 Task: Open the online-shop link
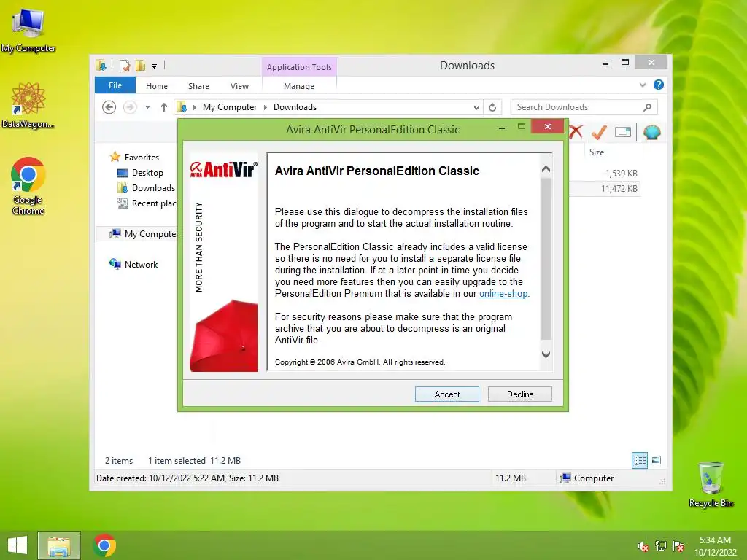click(503, 294)
